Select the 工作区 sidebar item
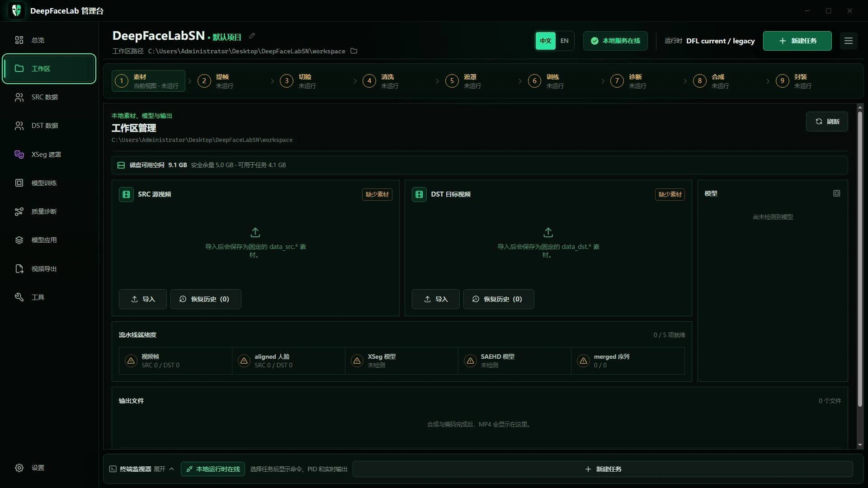868x488 pixels. (49, 69)
